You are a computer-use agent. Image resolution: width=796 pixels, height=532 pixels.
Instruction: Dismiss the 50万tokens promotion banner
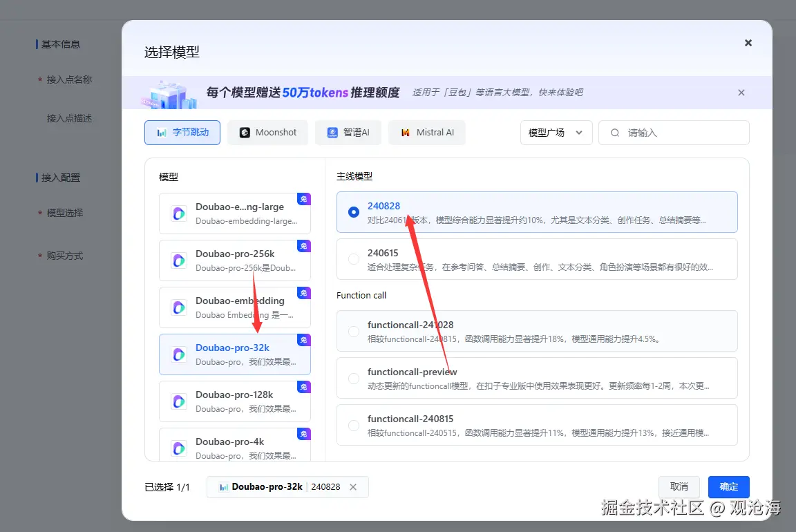tap(741, 93)
